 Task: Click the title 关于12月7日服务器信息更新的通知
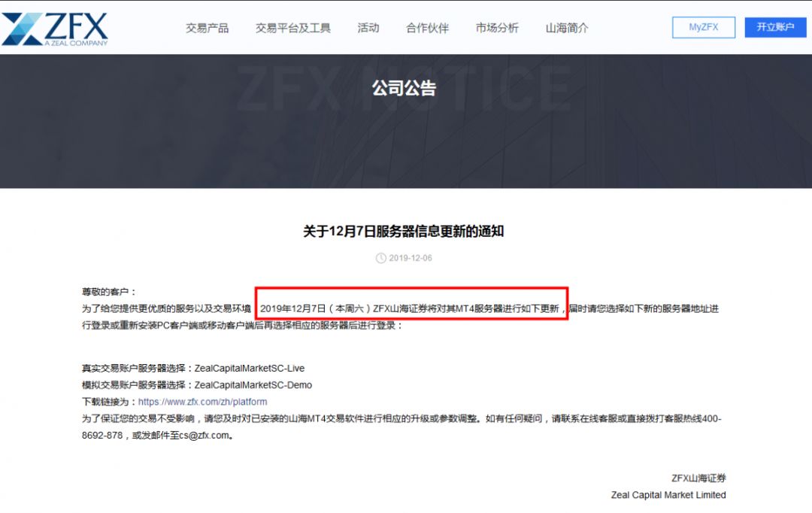(x=404, y=231)
